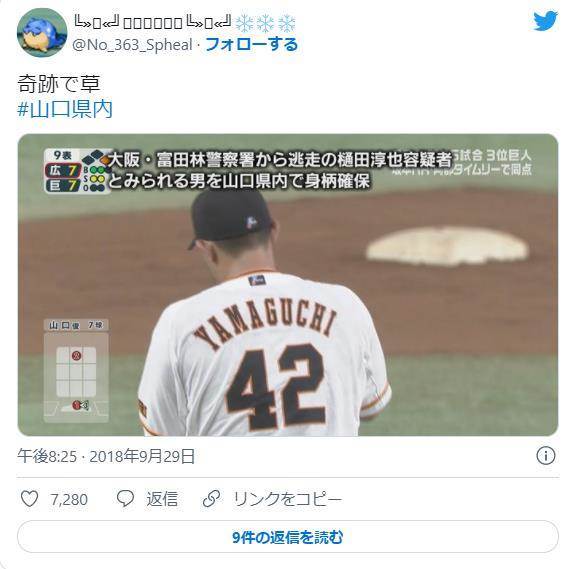Viewport: 568px width, 569px height.
Task: Open 9件の返信を読む replies button
Action: [288, 537]
